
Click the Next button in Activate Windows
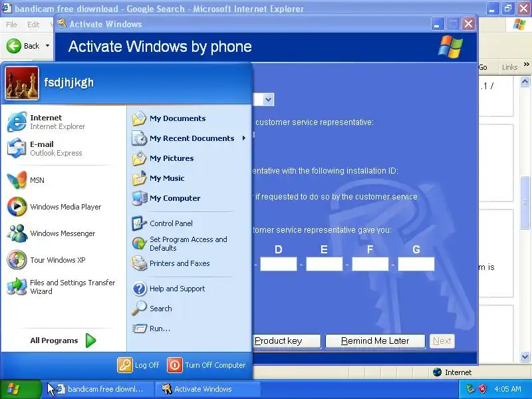point(442,341)
